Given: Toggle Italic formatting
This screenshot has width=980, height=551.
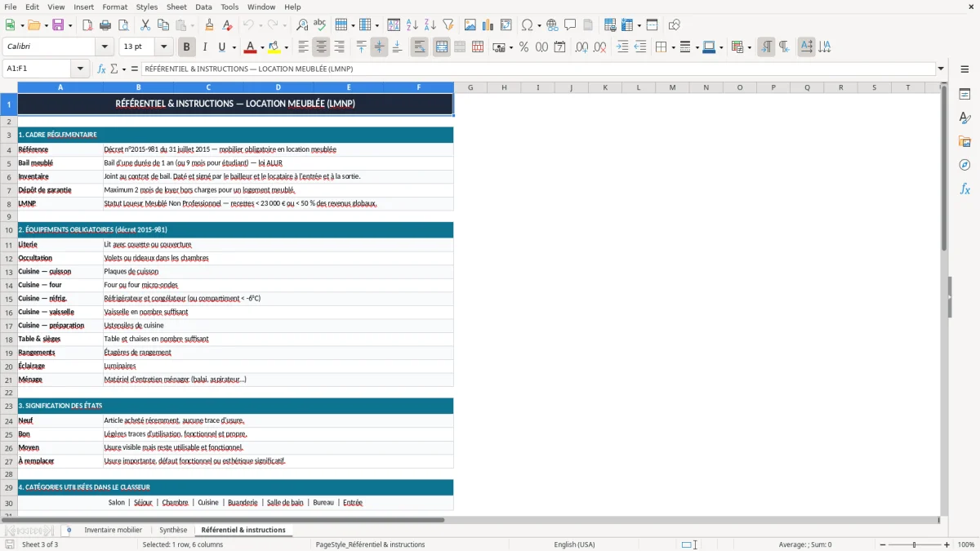Looking at the screenshot, I should tap(205, 47).
